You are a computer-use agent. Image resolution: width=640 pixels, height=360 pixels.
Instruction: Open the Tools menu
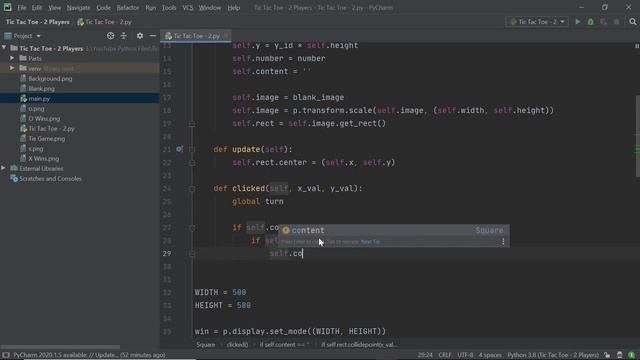[169, 8]
